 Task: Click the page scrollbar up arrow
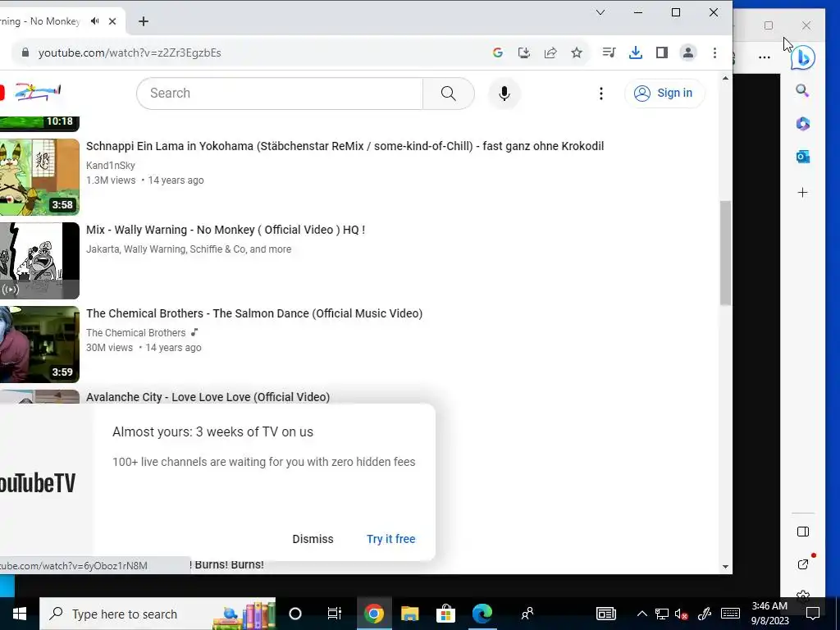pyautogui.click(x=725, y=78)
